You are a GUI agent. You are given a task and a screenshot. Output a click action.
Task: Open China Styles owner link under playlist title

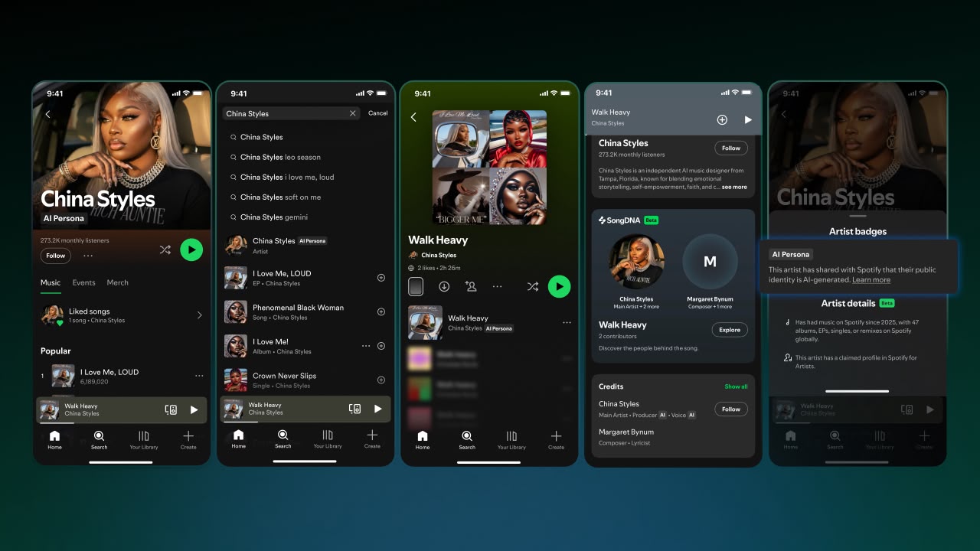[x=433, y=255]
